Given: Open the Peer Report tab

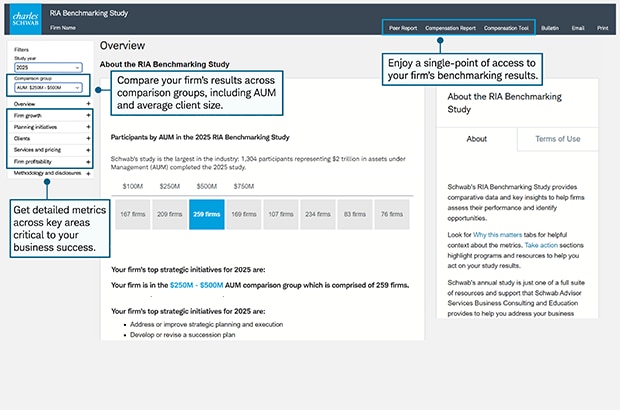Looking at the screenshot, I should point(403,28).
